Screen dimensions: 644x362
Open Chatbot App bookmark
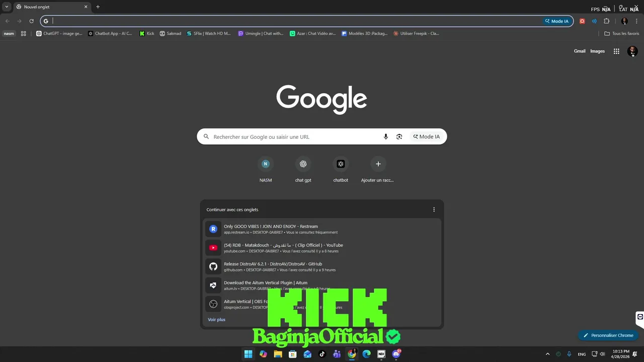[x=110, y=34]
